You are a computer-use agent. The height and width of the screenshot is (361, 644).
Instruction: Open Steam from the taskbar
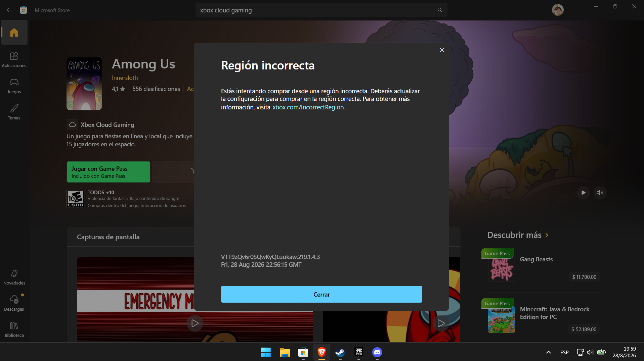(x=340, y=352)
